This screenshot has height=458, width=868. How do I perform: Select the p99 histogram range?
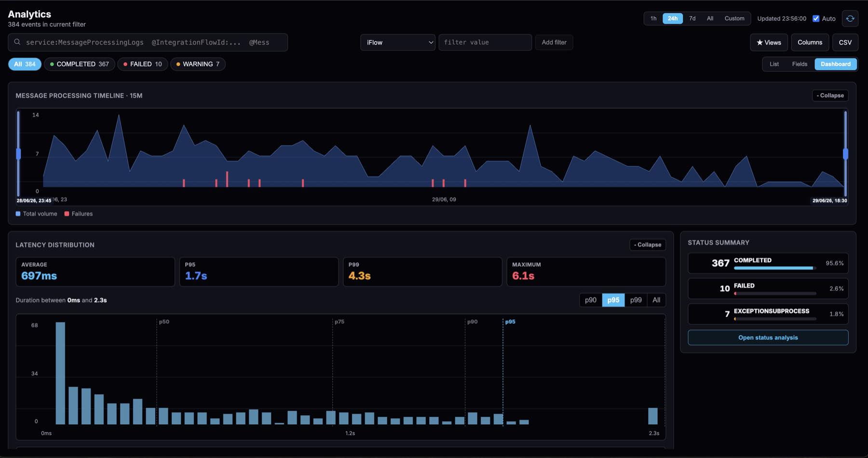[x=636, y=300]
